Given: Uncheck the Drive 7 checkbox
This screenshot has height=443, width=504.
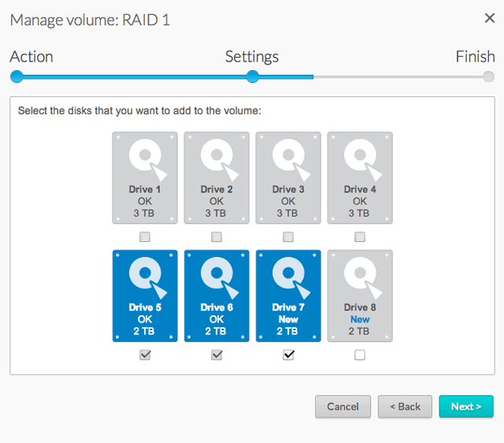Looking at the screenshot, I should (288, 355).
